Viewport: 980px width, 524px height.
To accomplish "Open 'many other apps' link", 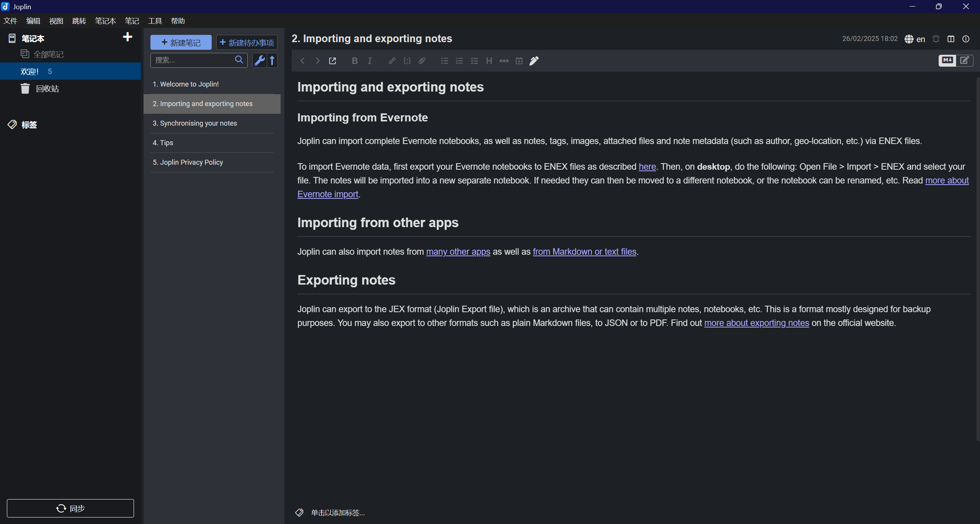I will [x=458, y=252].
